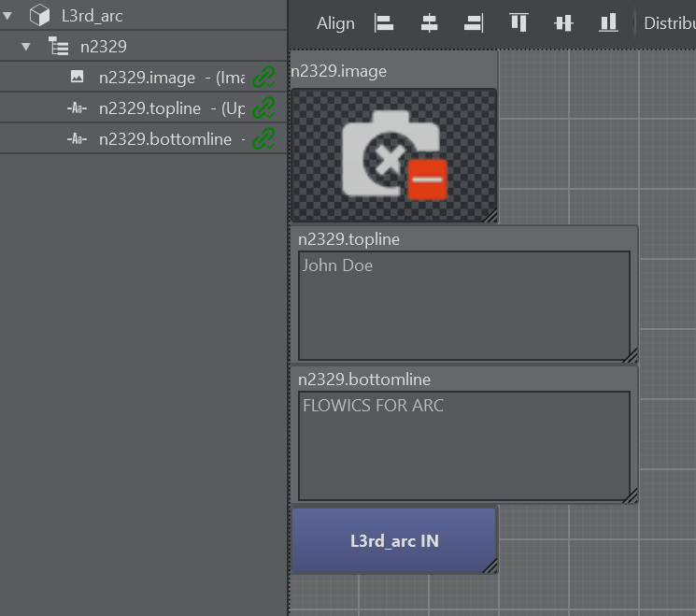Click the align horizontal centers icon
The height and width of the screenshot is (616, 696).
[x=429, y=23]
